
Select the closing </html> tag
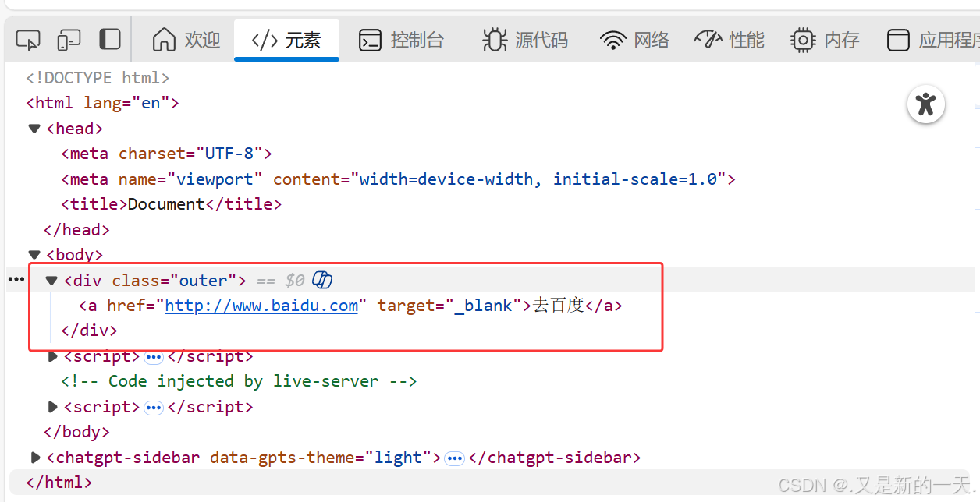[x=59, y=483]
